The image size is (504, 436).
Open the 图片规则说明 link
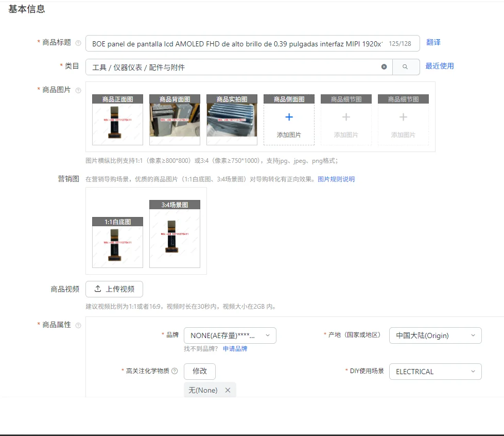coord(336,179)
